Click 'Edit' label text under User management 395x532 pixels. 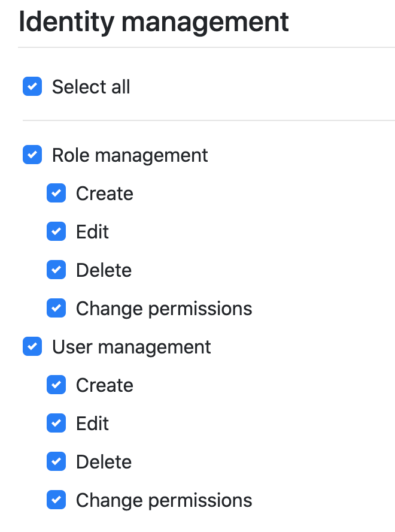coord(92,424)
